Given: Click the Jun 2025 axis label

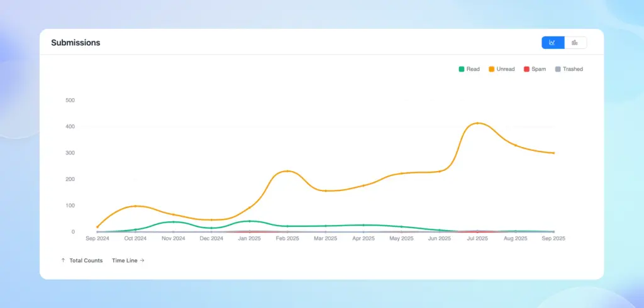Looking at the screenshot, I should pyautogui.click(x=440, y=239).
